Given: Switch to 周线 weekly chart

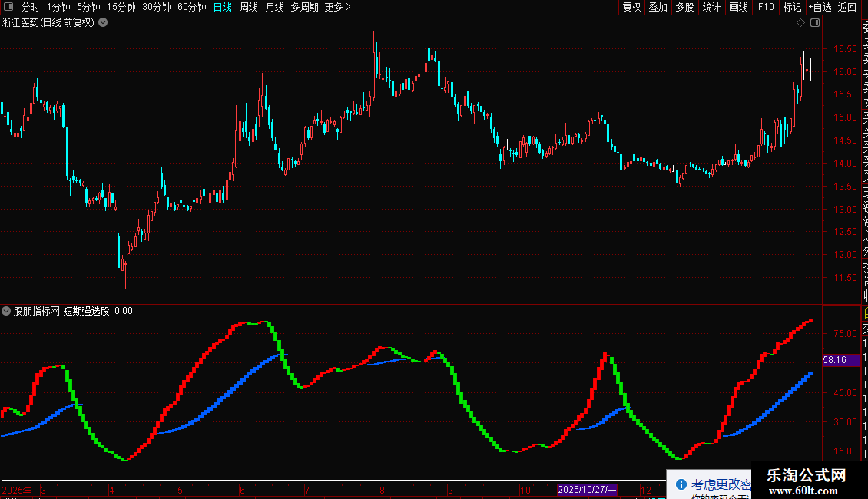Looking at the screenshot, I should pos(249,7).
